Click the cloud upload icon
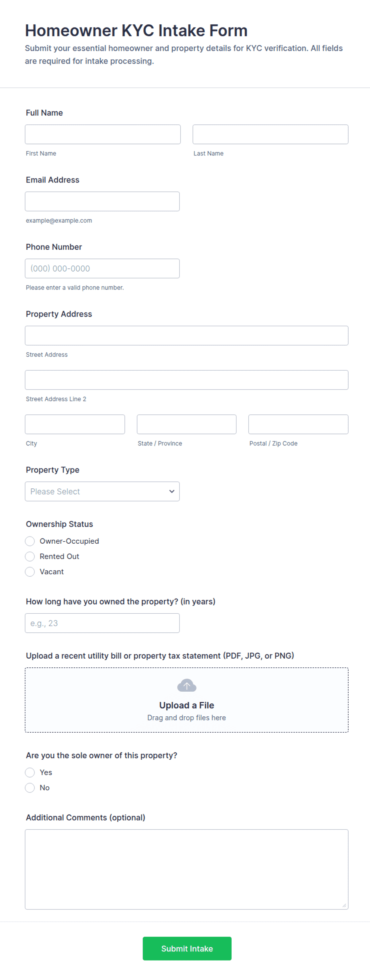 pos(187,685)
